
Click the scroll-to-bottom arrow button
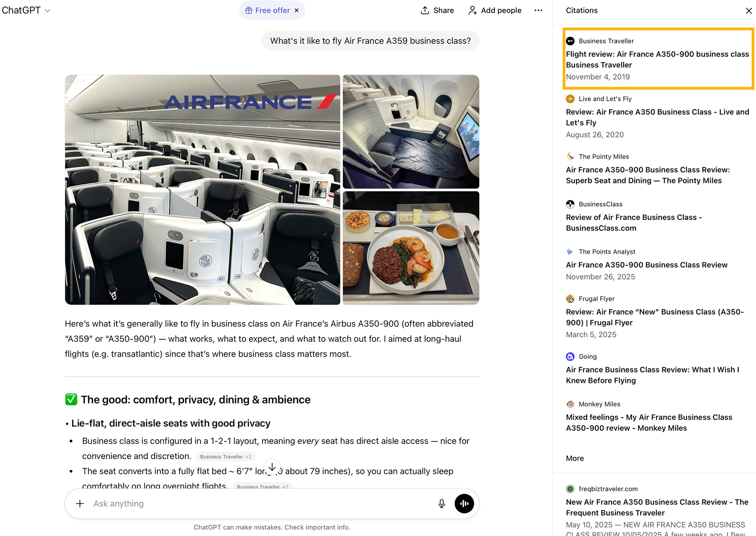[x=272, y=467]
